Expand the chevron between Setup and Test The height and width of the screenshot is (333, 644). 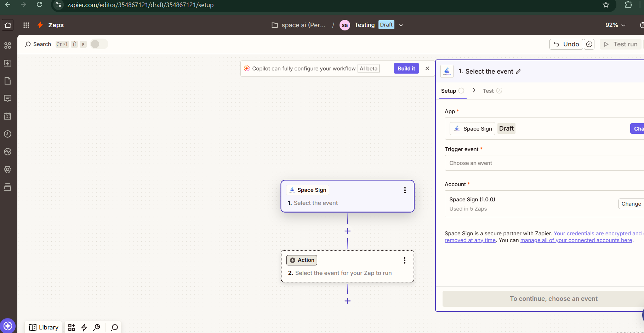474,91
